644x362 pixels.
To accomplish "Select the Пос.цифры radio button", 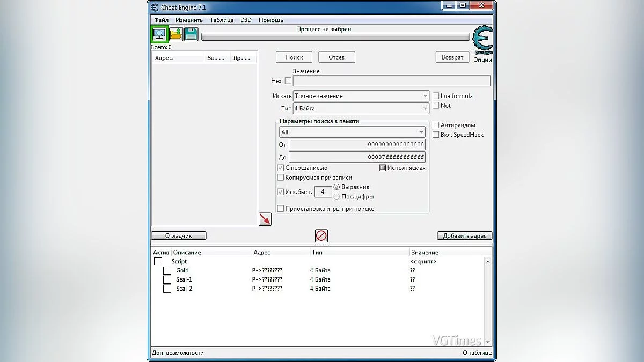I will pyautogui.click(x=336, y=197).
